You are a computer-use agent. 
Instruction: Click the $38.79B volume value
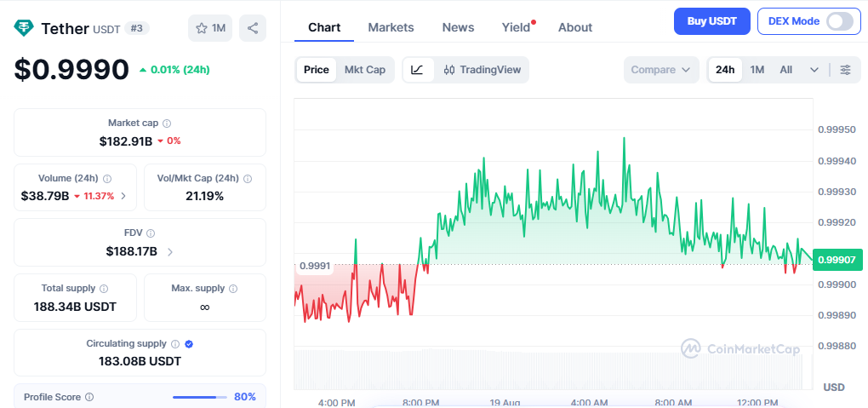[x=45, y=196]
